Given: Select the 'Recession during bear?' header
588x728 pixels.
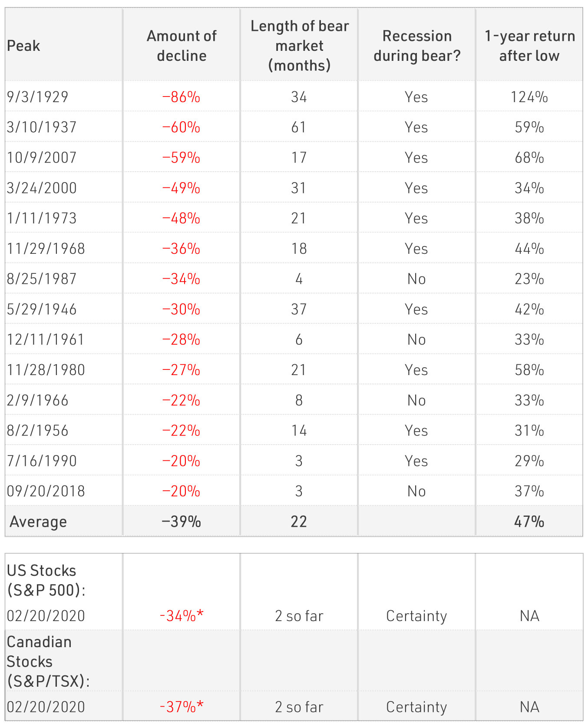Looking at the screenshot, I should coord(417,46).
